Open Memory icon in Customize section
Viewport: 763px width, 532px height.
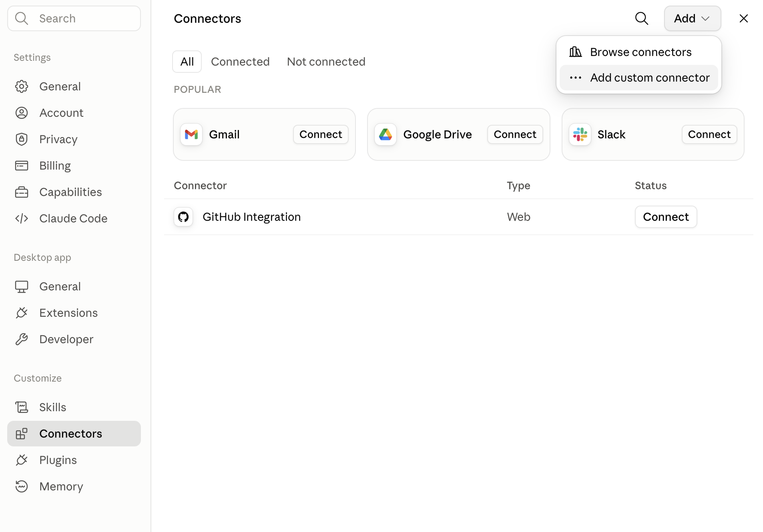coord(22,486)
